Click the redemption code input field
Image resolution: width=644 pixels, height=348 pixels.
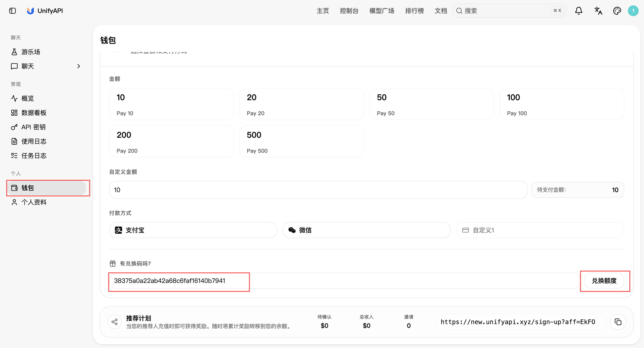click(x=345, y=280)
